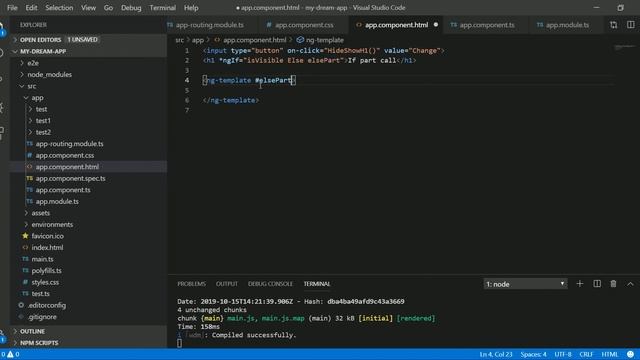This screenshot has width=640, height=360.
Task: Open the terminal selector dropdown '1: node'
Action: point(525,284)
